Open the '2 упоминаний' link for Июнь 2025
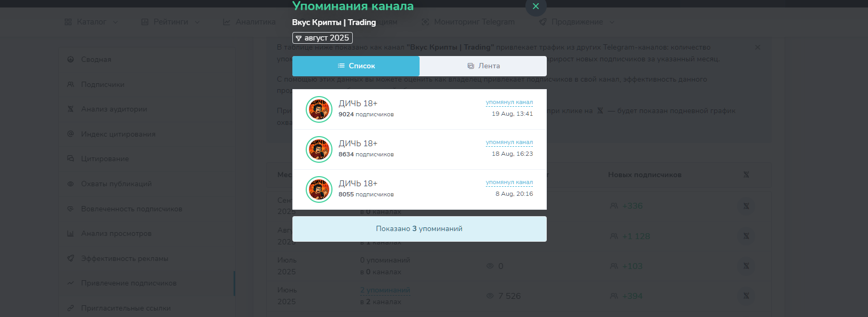 pyautogui.click(x=385, y=290)
